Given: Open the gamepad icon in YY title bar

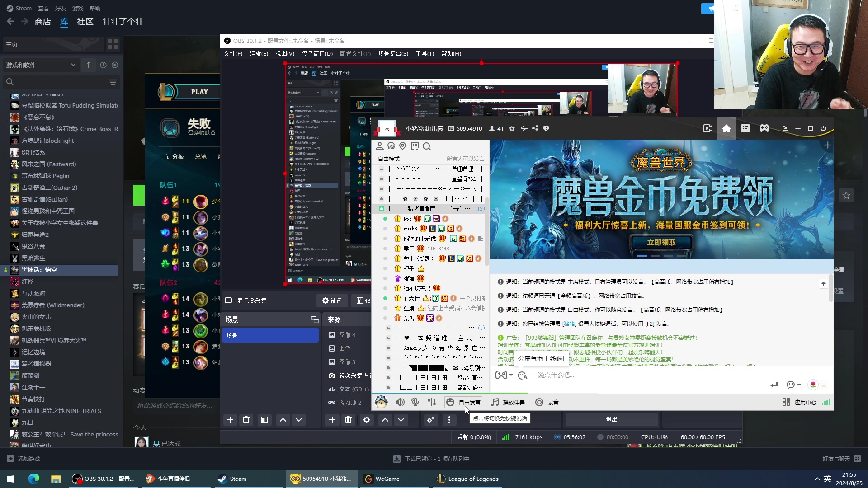Looking at the screenshot, I should click(x=764, y=129).
